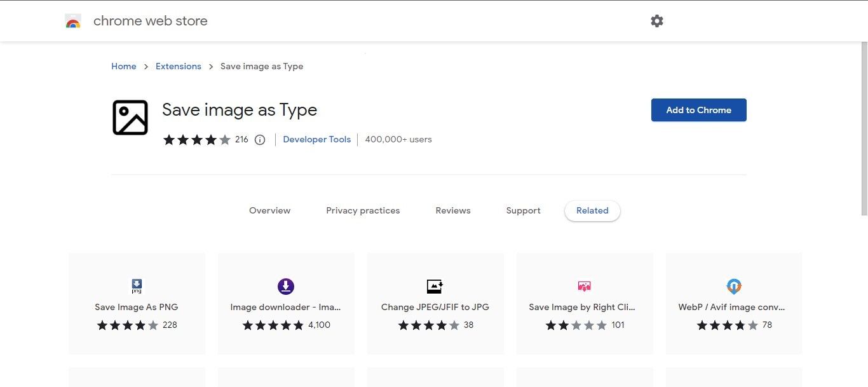Open the Image downloader extension card
This screenshot has height=387, width=868.
[285, 303]
